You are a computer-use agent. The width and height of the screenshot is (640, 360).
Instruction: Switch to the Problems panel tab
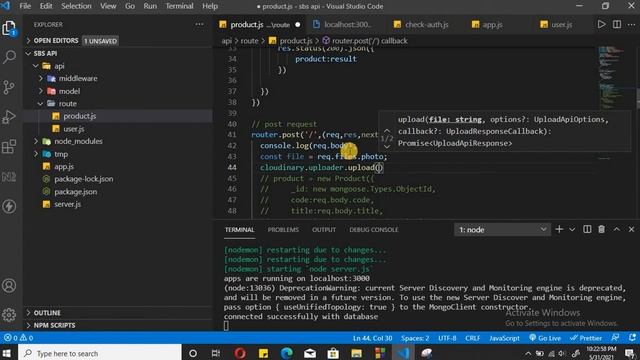283,230
